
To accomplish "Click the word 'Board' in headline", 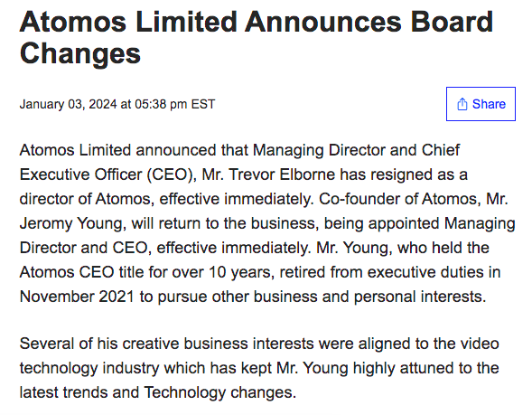I will tap(452, 22).
